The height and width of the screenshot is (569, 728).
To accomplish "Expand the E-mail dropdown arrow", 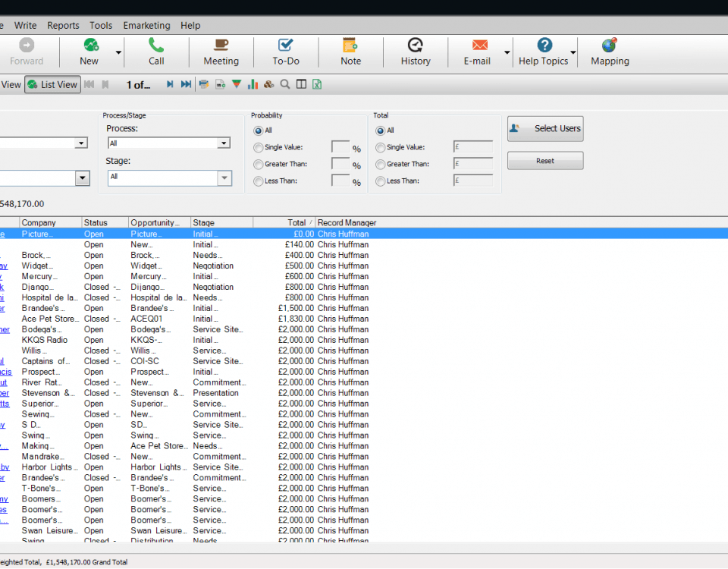I will point(507,52).
